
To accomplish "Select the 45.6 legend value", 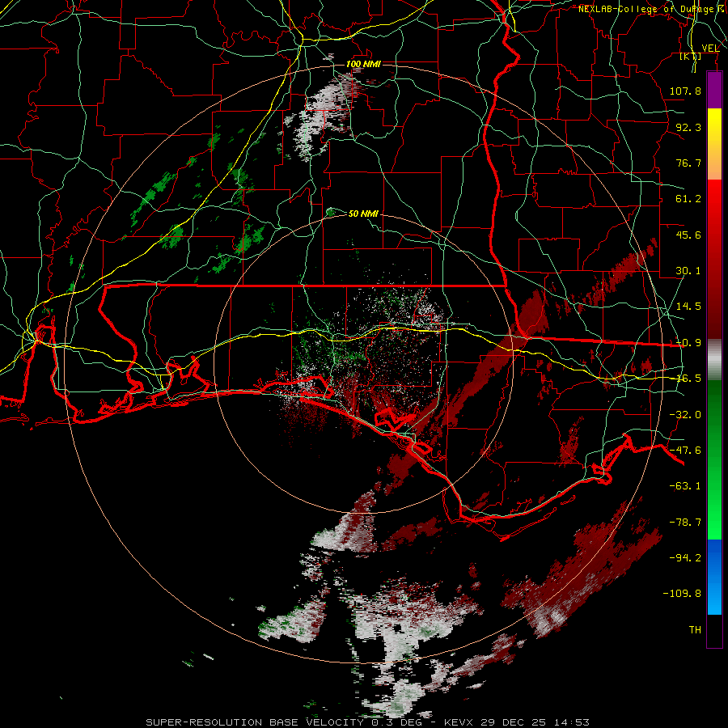I will pos(688,235).
